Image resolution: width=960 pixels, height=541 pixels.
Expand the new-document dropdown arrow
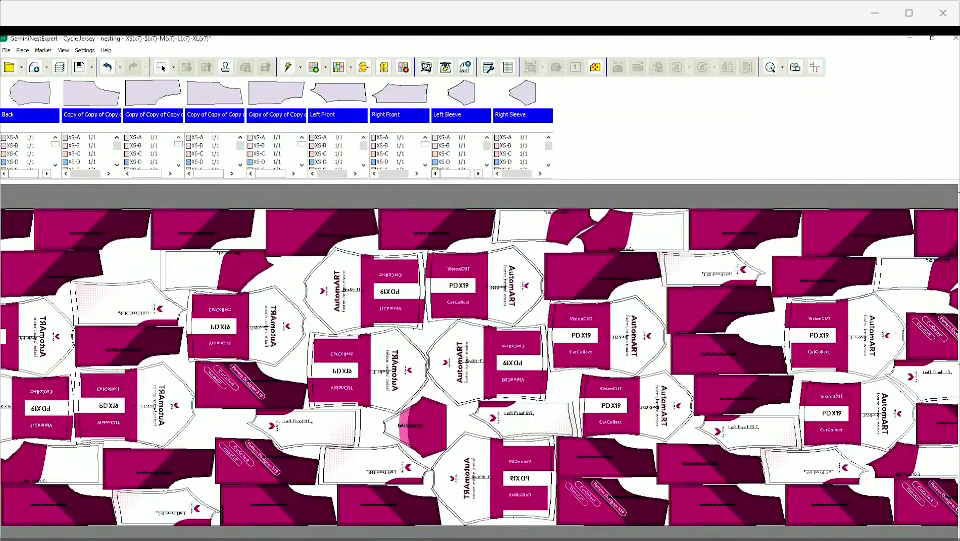pos(47,67)
